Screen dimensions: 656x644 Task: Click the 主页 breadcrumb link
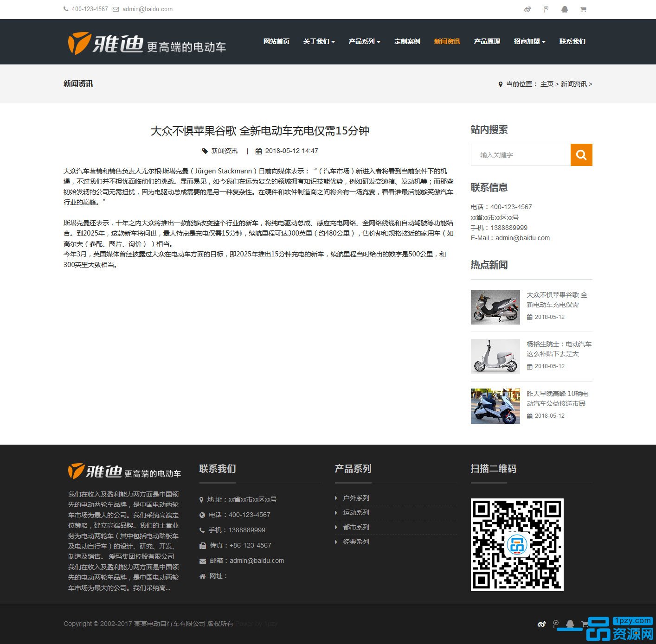click(x=547, y=84)
